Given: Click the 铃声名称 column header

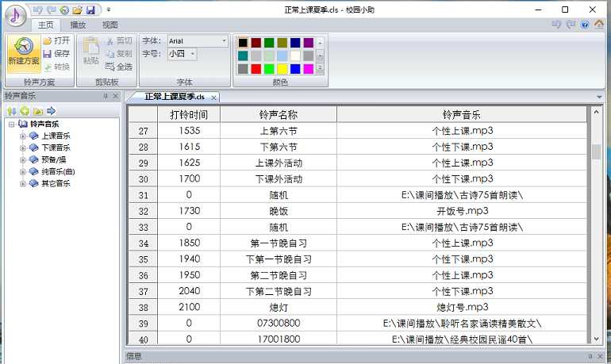Looking at the screenshot, I should point(279,115).
